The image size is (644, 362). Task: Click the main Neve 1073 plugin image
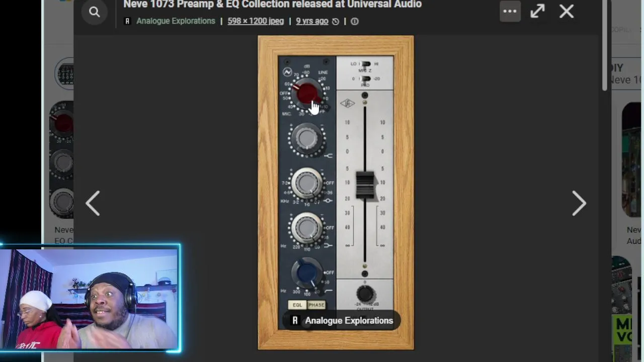336,193
